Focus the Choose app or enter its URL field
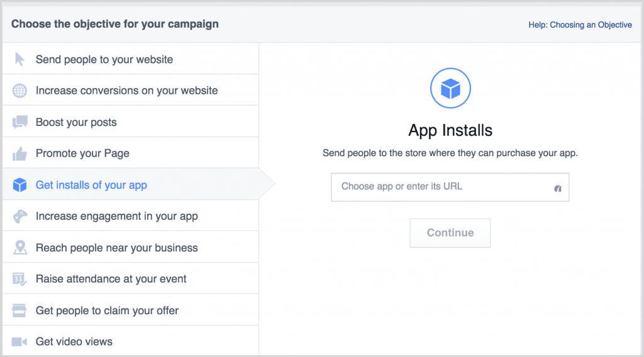The height and width of the screenshot is (357, 644). point(450,187)
